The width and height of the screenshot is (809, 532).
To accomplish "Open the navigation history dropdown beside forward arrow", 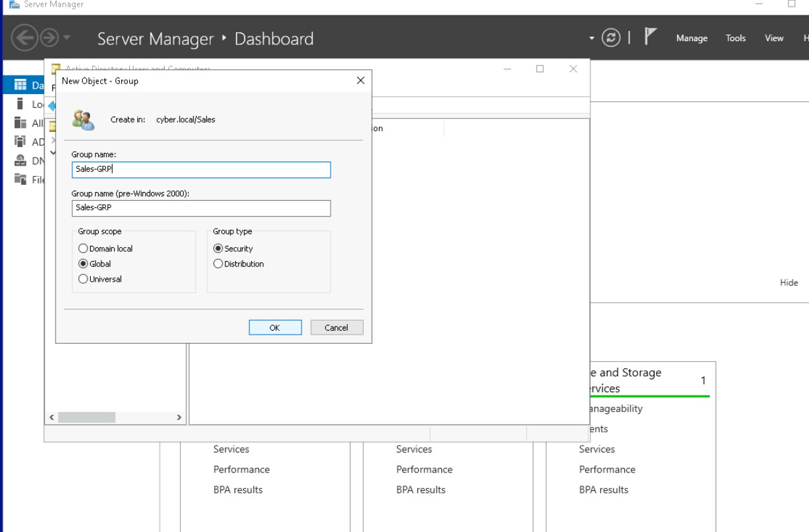I will (x=67, y=39).
